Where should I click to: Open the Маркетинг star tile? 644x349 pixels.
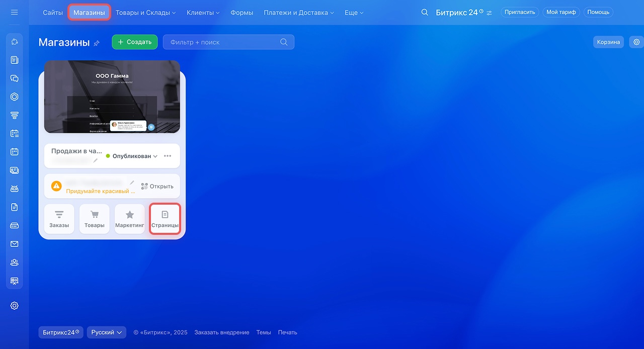(130, 219)
